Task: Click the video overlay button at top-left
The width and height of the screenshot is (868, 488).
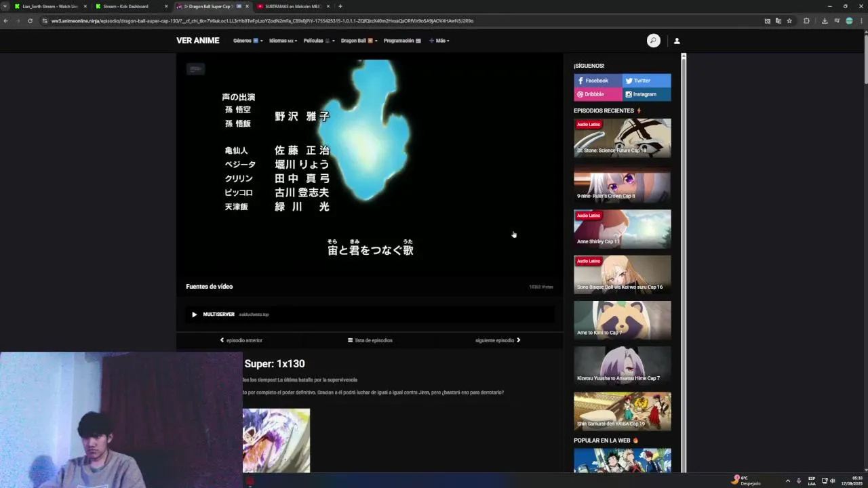Action: 195,68
